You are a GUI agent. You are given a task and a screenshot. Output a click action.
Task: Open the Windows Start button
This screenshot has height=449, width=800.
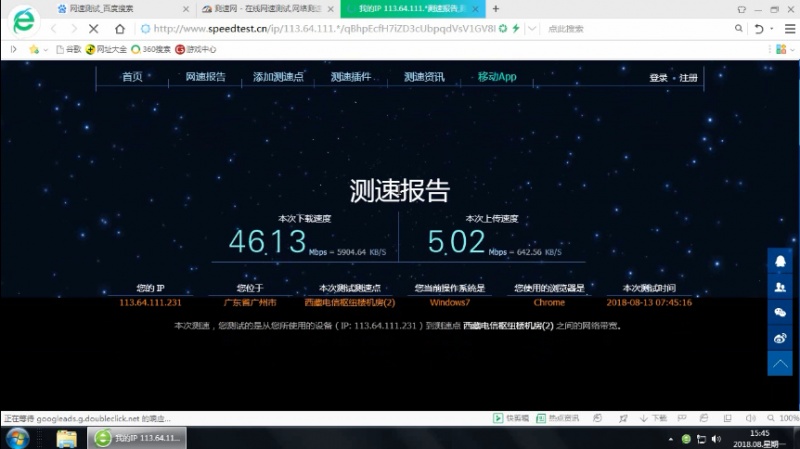(x=17, y=438)
